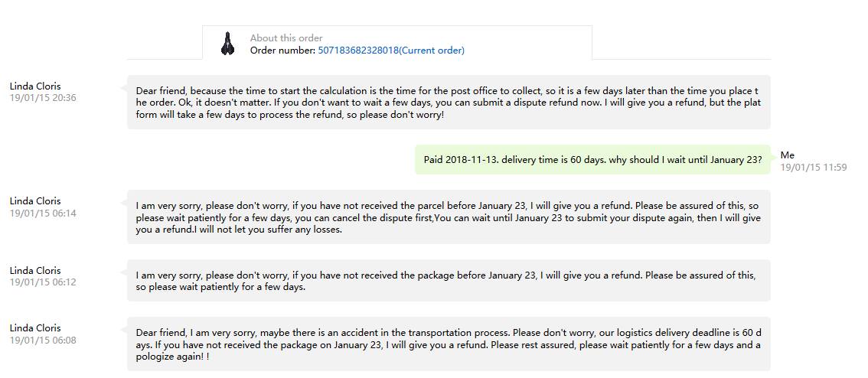Click the 19/01/15 06:12 timestamp
The image size is (868, 378).
click(x=43, y=282)
